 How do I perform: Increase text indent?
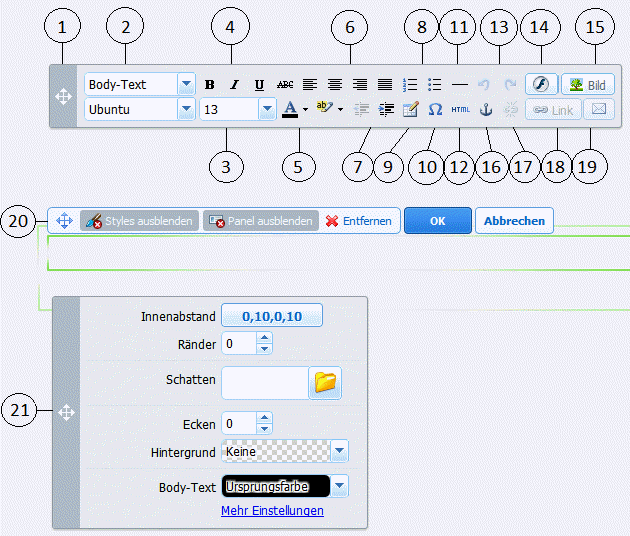point(386,109)
